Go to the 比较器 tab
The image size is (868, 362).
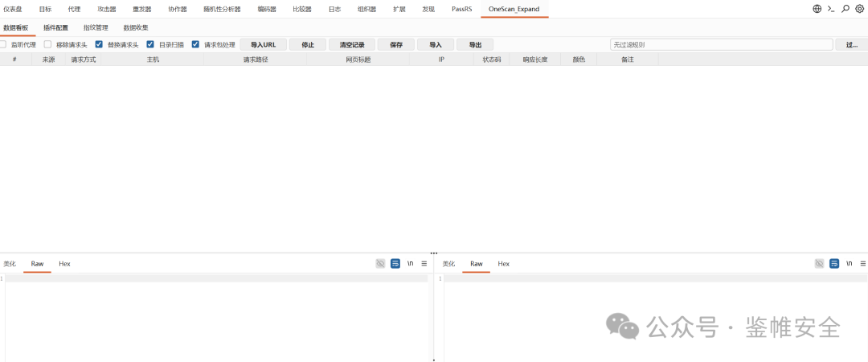click(301, 9)
